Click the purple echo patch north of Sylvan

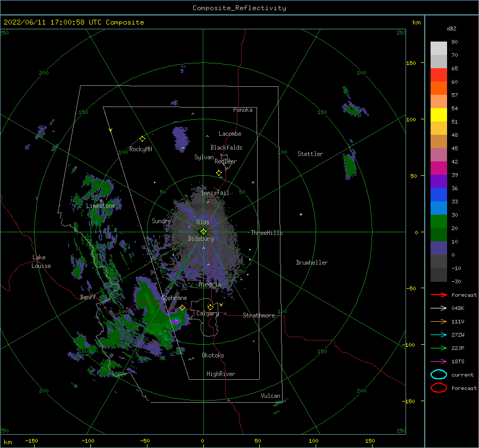tap(180, 139)
